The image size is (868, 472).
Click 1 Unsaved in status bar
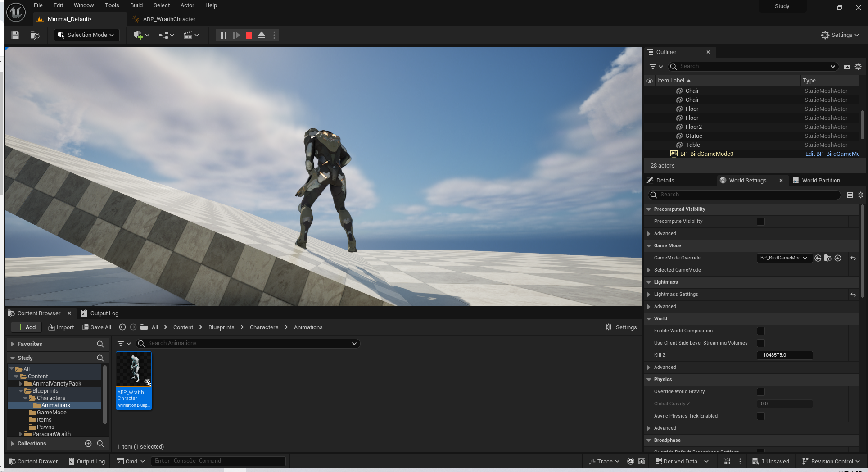pyautogui.click(x=771, y=461)
